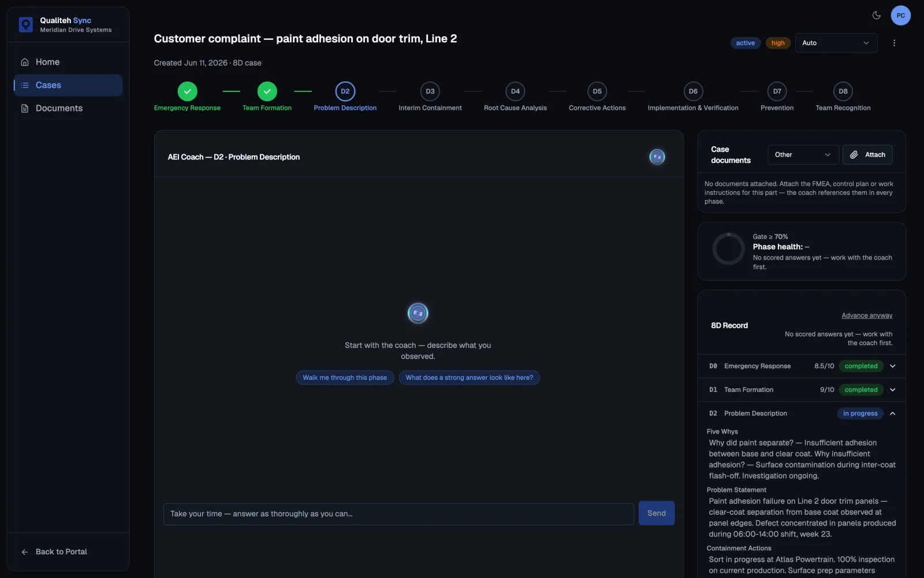Click the high priority badge
This screenshot has width=924, height=578.
778,43
